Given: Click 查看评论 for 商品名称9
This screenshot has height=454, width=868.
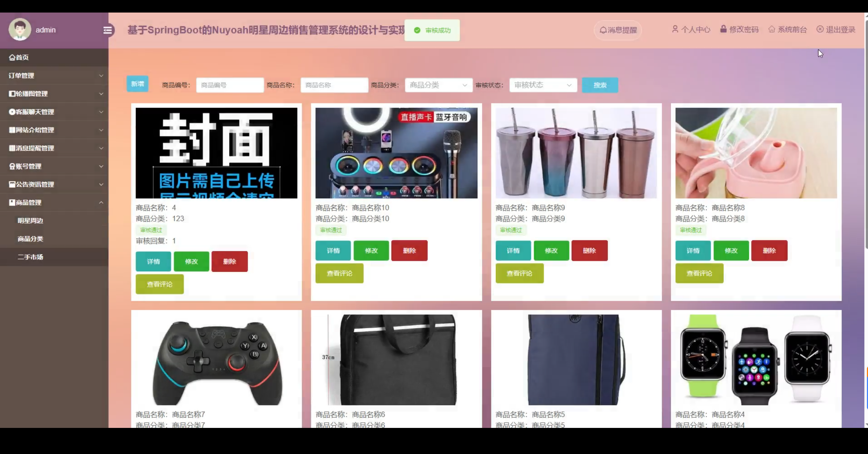Looking at the screenshot, I should [x=519, y=273].
